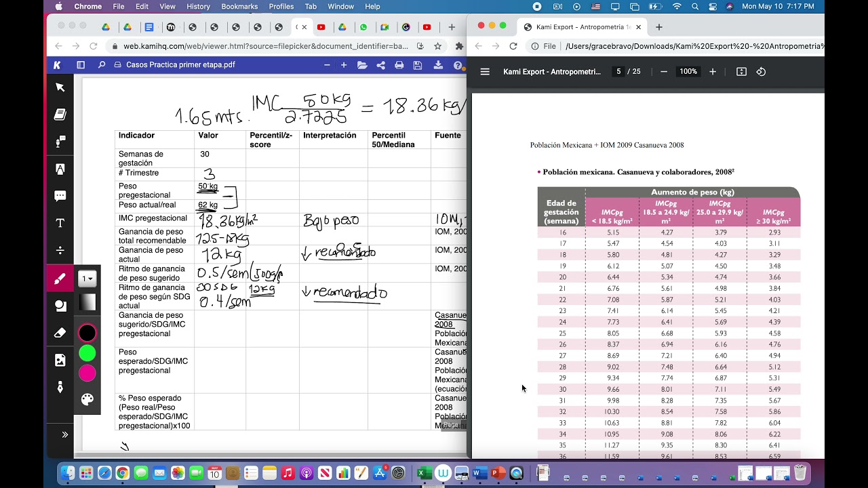Select the Kami insert image tool
The height and width of the screenshot is (488, 868).
60,360
